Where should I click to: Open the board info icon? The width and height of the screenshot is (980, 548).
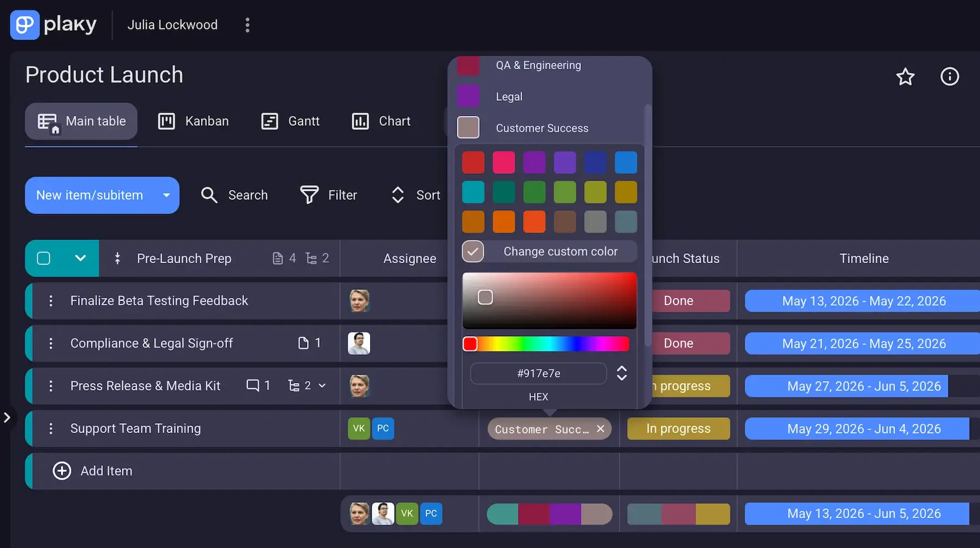click(x=950, y=76)
